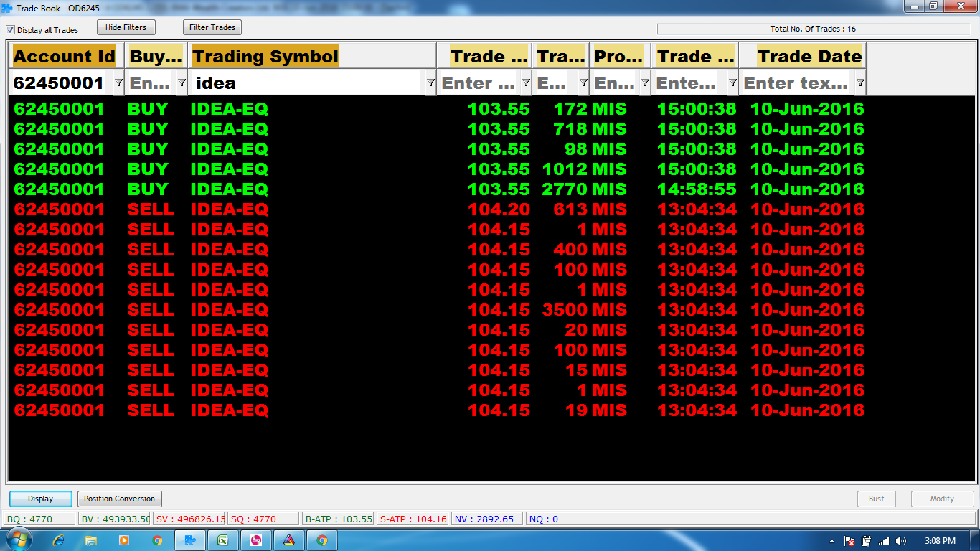Click the 3:08 PM taskbar clock

(940, 541)
